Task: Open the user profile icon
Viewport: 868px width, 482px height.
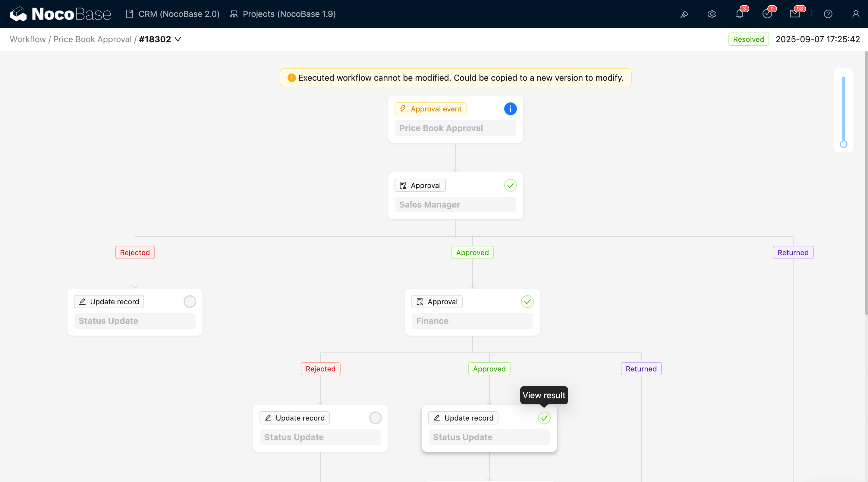Action: pos(856,14)
